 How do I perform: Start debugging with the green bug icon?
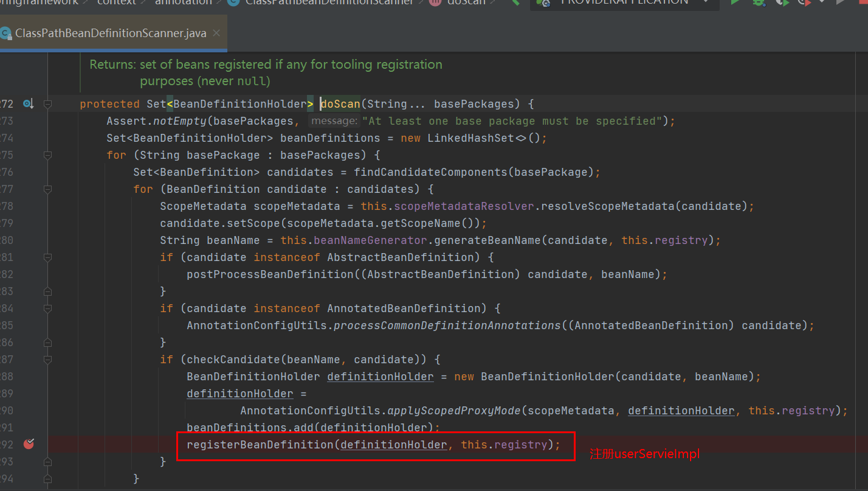tap(759, 3)
